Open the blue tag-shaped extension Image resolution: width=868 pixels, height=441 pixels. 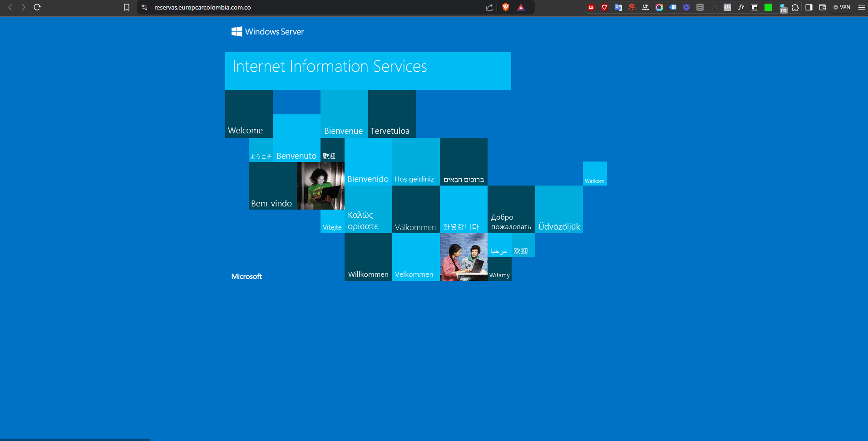pos(673,7)
